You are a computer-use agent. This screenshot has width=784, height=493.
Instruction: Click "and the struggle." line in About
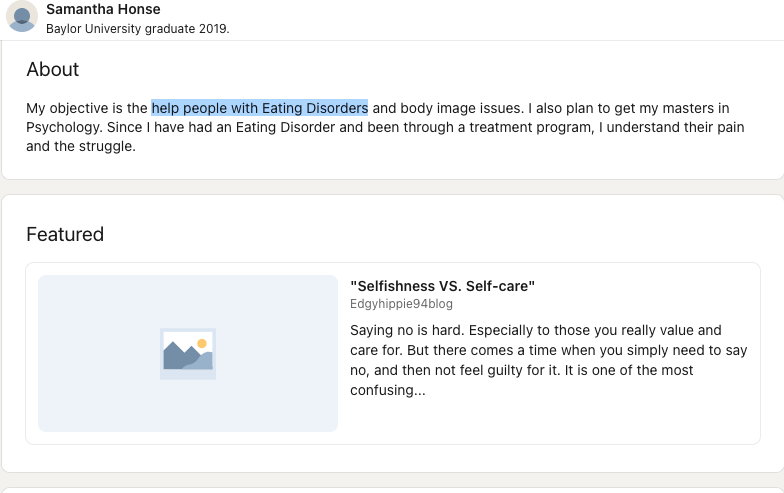pos(81,146)
